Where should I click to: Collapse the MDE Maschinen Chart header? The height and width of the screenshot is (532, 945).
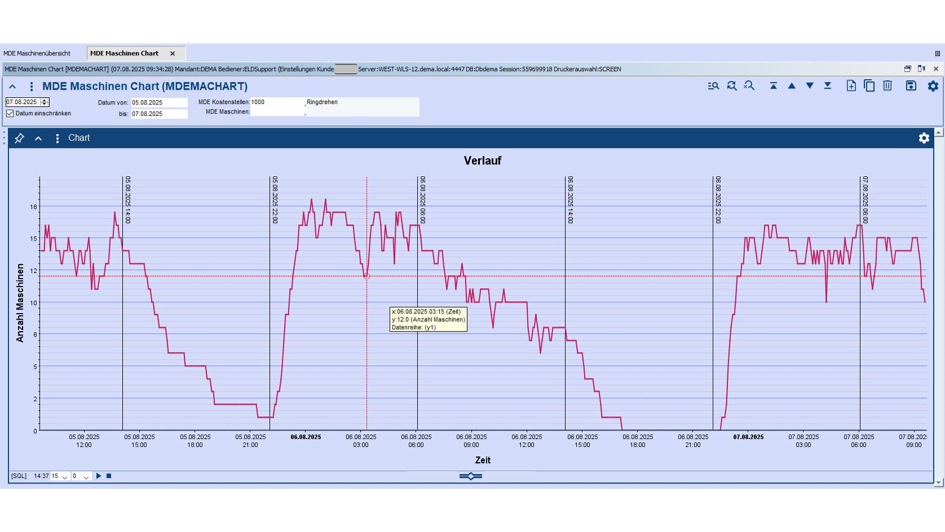click(x=13, y=87)
